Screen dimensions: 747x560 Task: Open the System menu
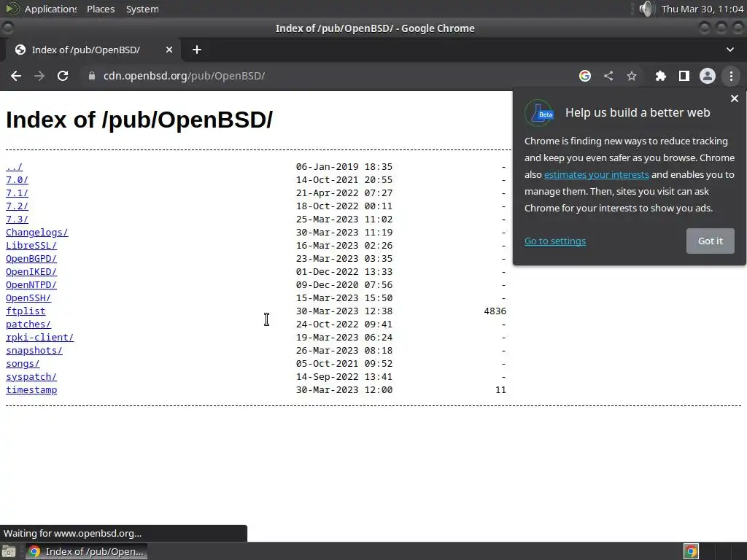(142, 9)
